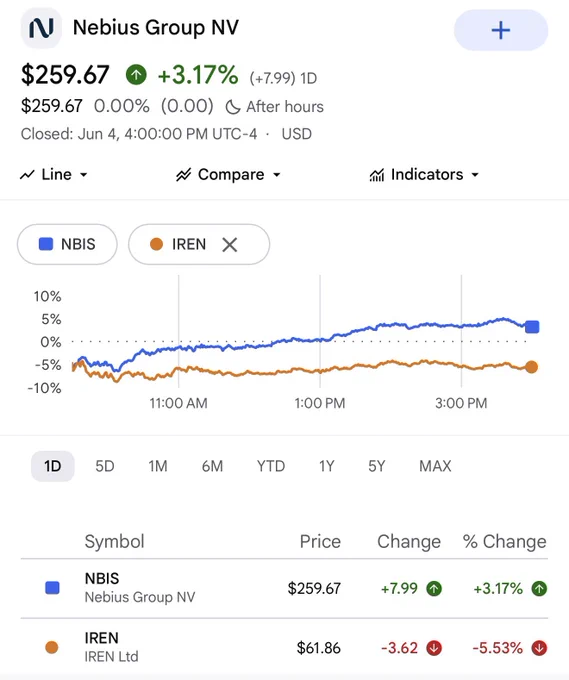Click the blue NBIS color square in chip
569x680 pixels.
(46, 244)
